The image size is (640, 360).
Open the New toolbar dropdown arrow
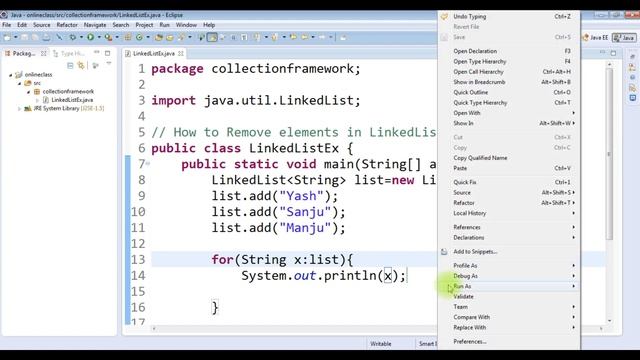coord(16,38)
